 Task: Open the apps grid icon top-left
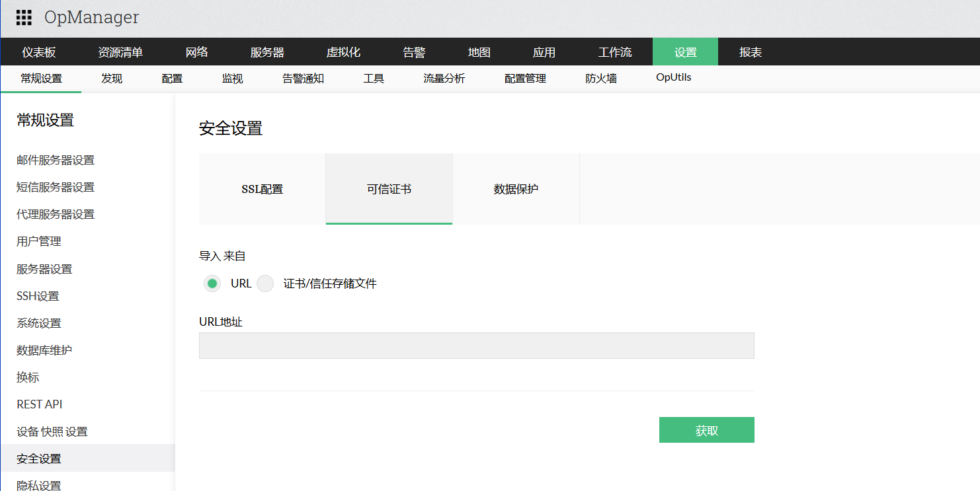[23, 17]
